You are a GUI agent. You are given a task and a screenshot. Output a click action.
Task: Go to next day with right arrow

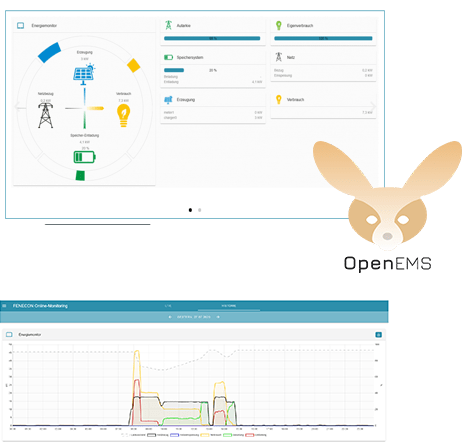(x=218, y=317)
